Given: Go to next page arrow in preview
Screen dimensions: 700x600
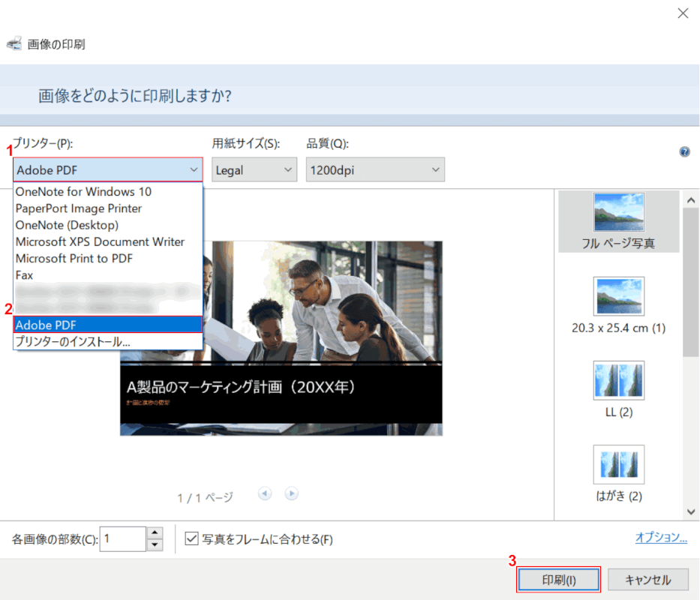Looking at the screenshot, I should click(292, 493).
